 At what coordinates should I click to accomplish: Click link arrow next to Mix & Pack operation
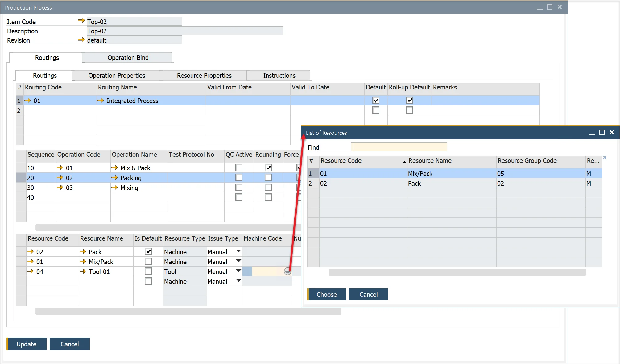tap(114, 168)
